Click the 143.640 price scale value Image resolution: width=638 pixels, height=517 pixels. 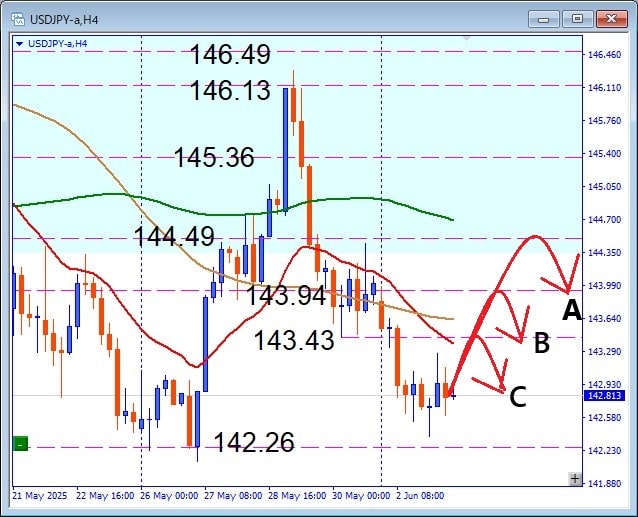pos(605,318)
